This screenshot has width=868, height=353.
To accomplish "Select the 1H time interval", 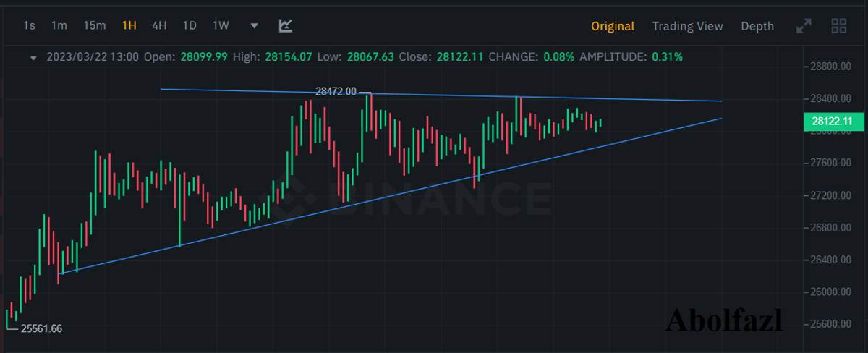I will (x=129, y=26).
